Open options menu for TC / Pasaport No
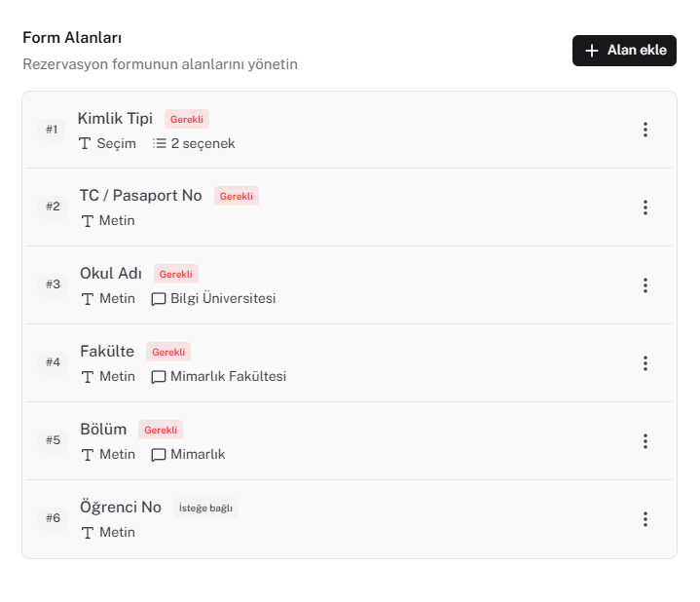Screen dimensions: 700x602 point(645,207)
